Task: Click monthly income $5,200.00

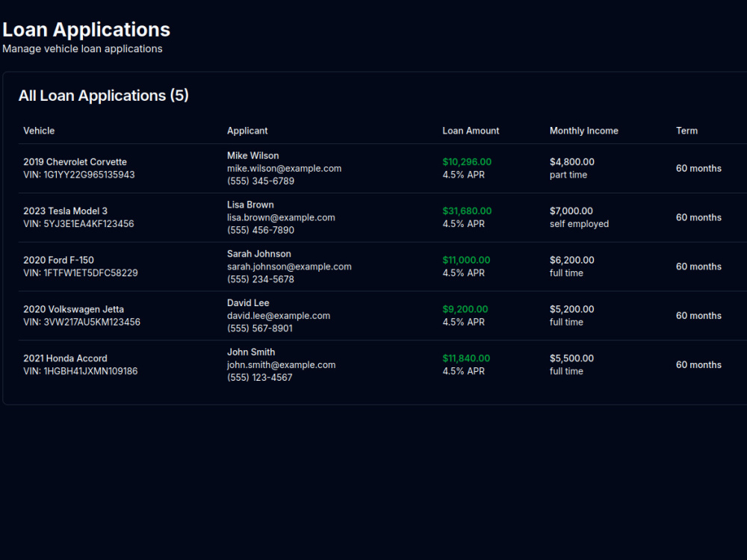Action: [572, 309]
